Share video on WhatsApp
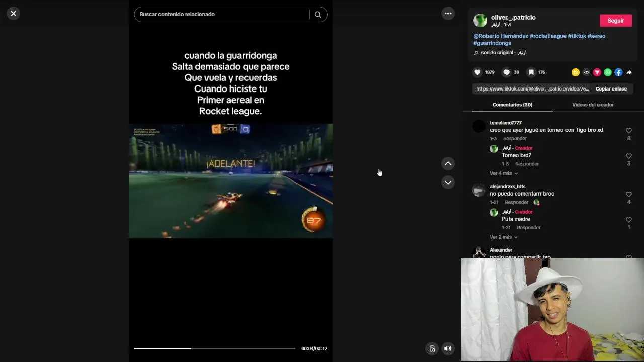This screenshot has height=362, width=644. click(608, 72)
